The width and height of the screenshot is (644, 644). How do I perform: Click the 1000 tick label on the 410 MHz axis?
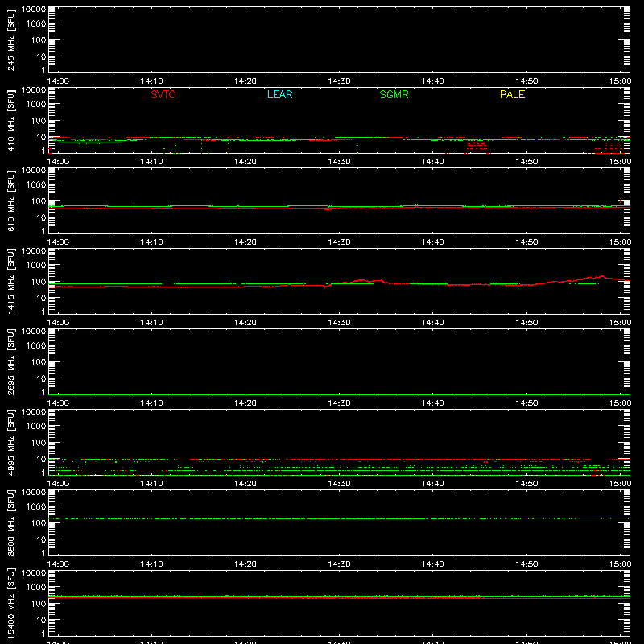pos(36,105)
